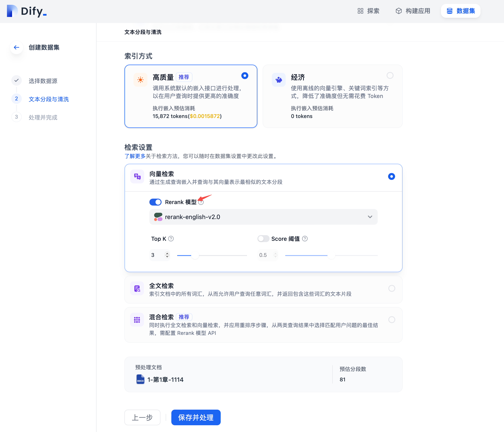Click the Score threshold slider handle
The width and height of the screenshot is (504, 432).
[x=331, y=256]
